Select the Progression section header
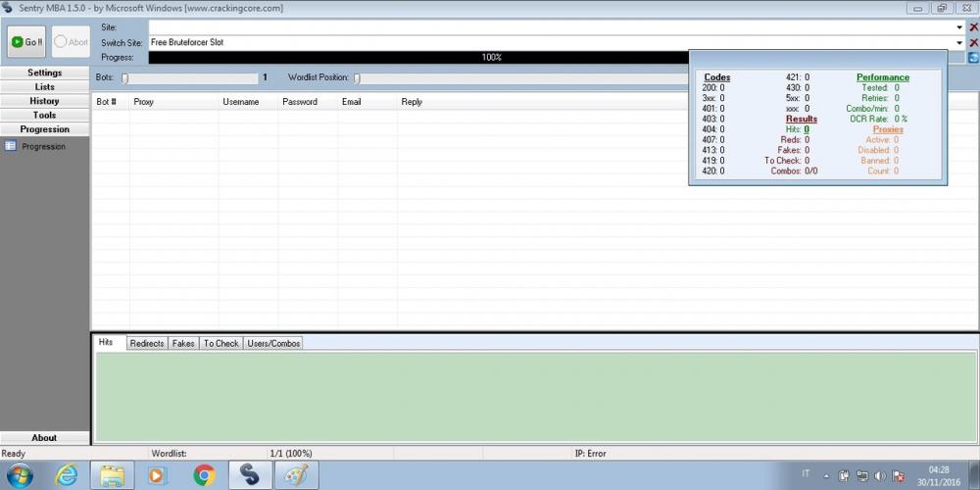 point(45,129)
